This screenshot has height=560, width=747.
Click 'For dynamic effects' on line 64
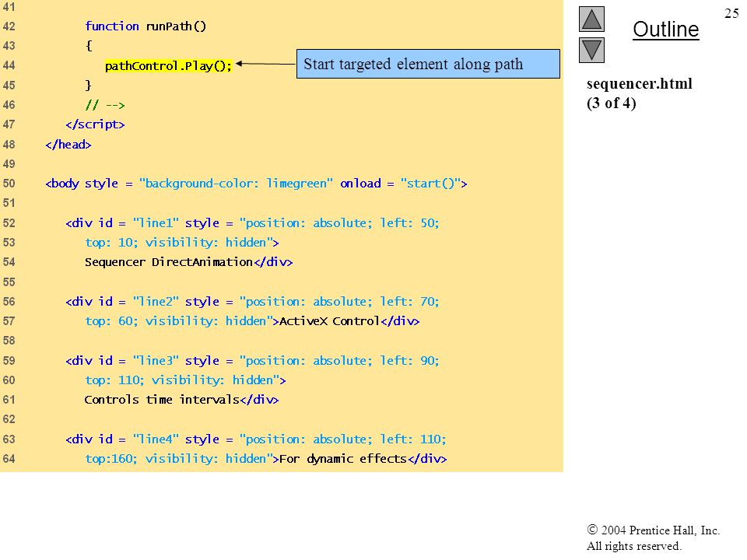343,459
